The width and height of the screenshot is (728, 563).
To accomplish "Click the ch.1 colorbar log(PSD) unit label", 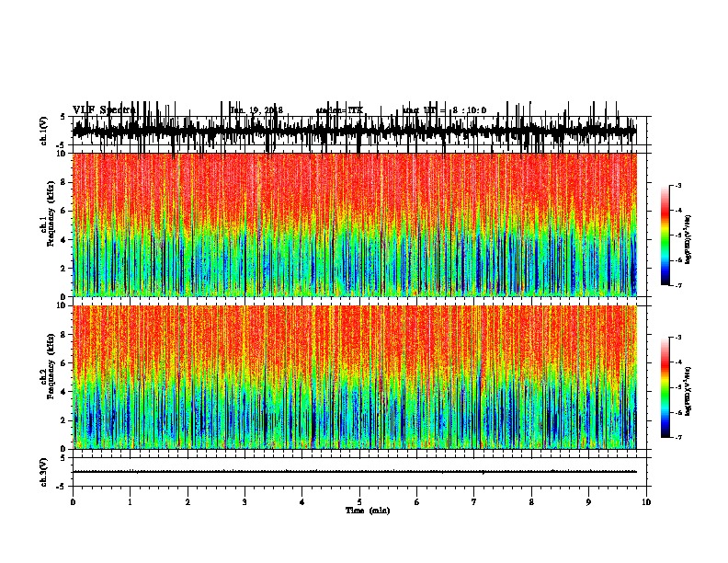I will tap(688, 239).
